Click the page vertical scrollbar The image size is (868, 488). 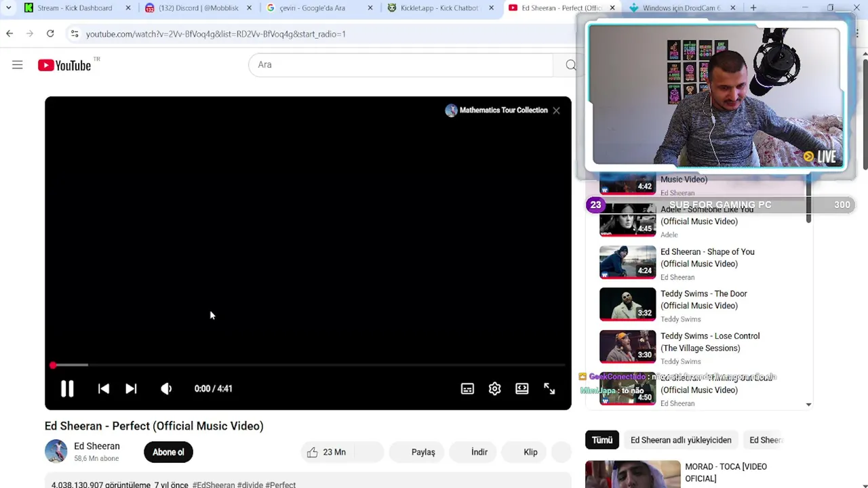865,115
